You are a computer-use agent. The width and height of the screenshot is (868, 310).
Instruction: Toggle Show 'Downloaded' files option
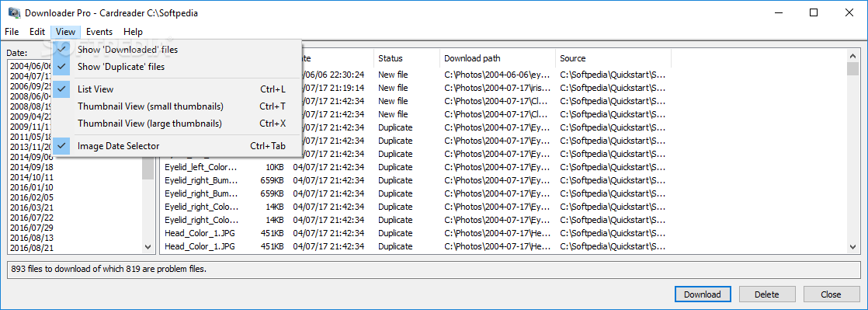177,49
